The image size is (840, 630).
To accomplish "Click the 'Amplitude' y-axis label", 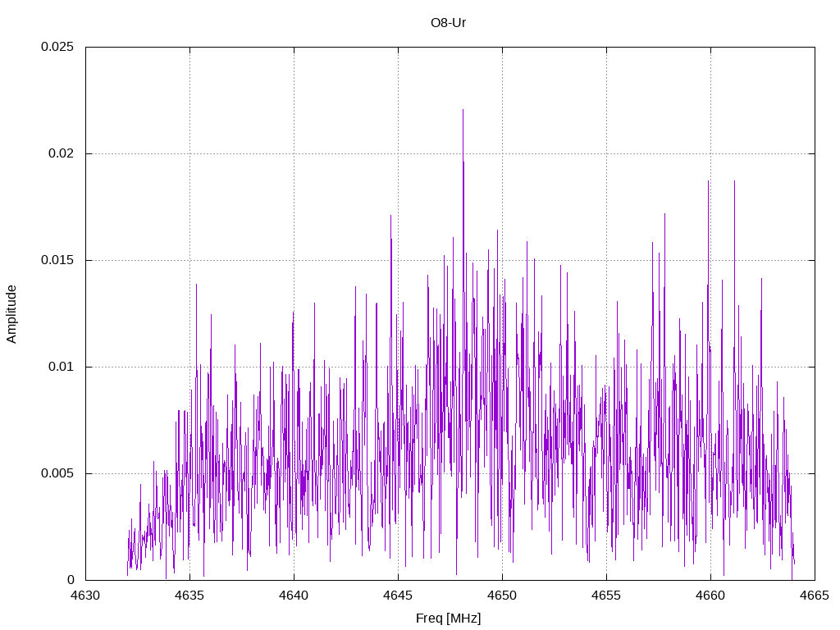I will pyautogui.click(x=11, y=314).
